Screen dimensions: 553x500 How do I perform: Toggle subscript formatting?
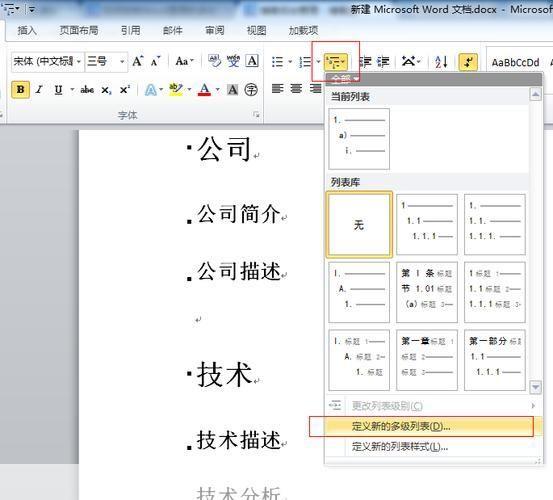tap(106, 90)
